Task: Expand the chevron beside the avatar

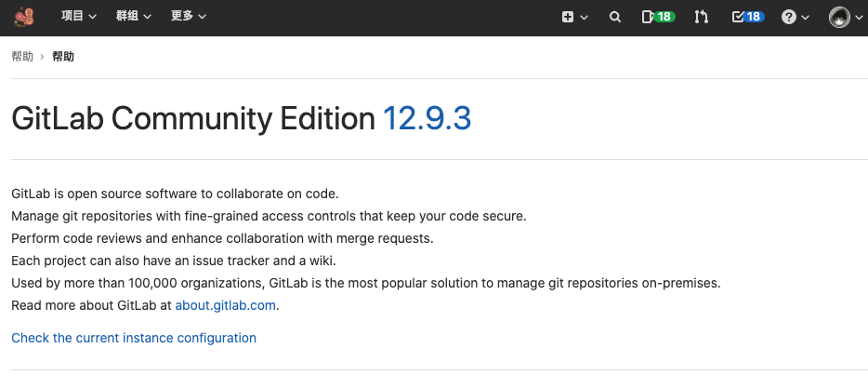Action: pos(859,18)
